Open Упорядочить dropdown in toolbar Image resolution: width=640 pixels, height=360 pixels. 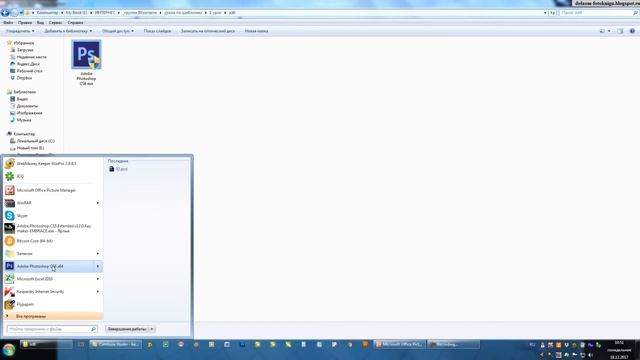20,31
